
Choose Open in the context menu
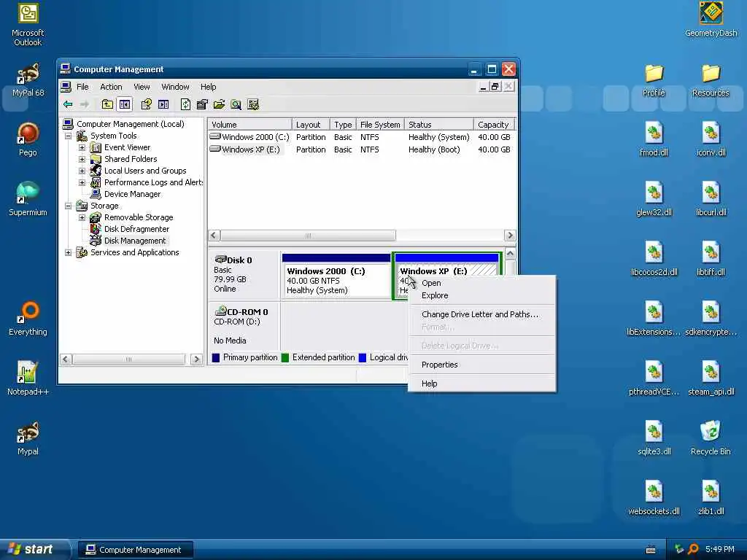click(x=481, y=283)
